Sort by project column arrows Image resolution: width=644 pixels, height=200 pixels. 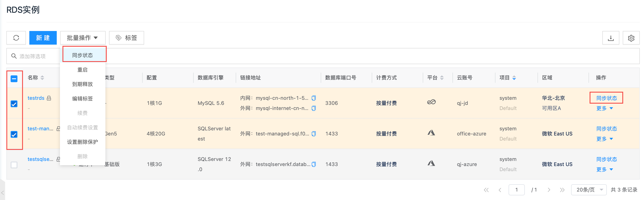tap(514, 78)
